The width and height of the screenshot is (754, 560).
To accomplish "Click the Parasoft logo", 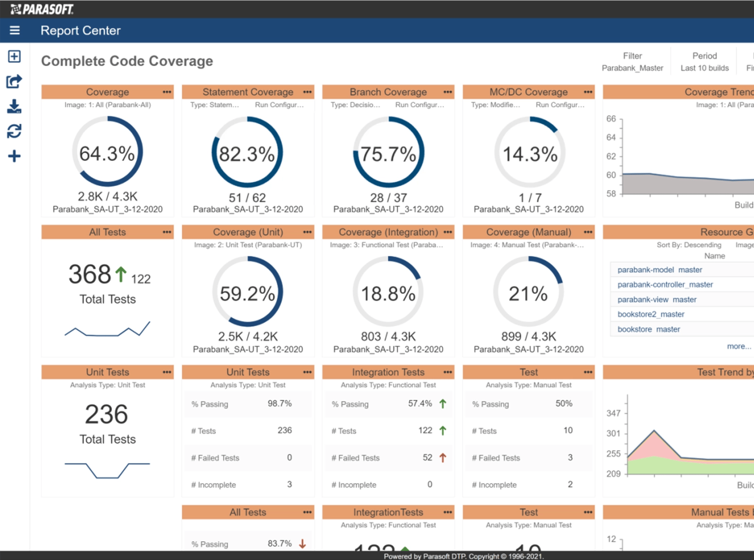I will pyautogui.click(x=41, y=8).
